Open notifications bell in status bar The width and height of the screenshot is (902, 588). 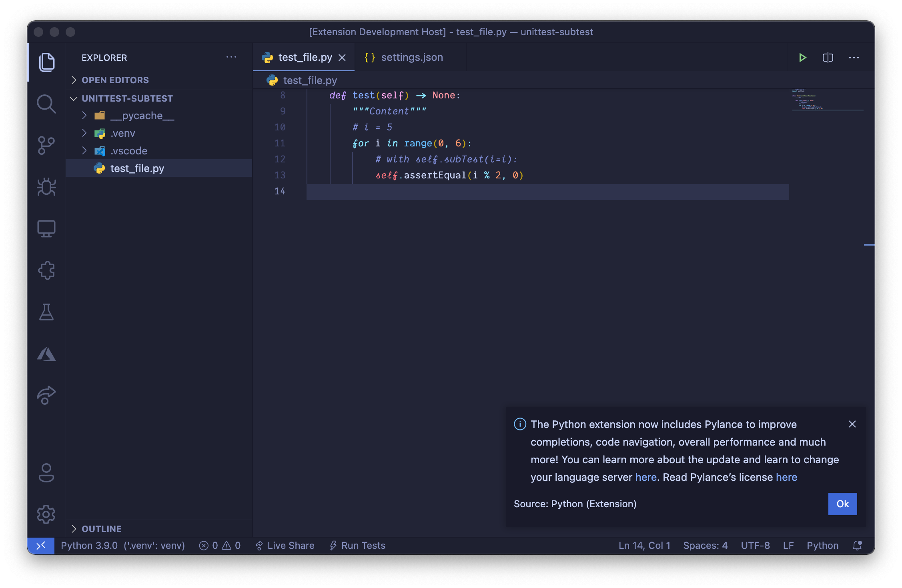[857, 546]
